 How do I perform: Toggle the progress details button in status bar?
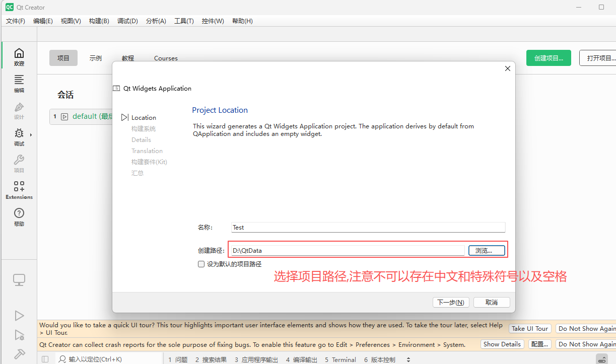(602, 359)
